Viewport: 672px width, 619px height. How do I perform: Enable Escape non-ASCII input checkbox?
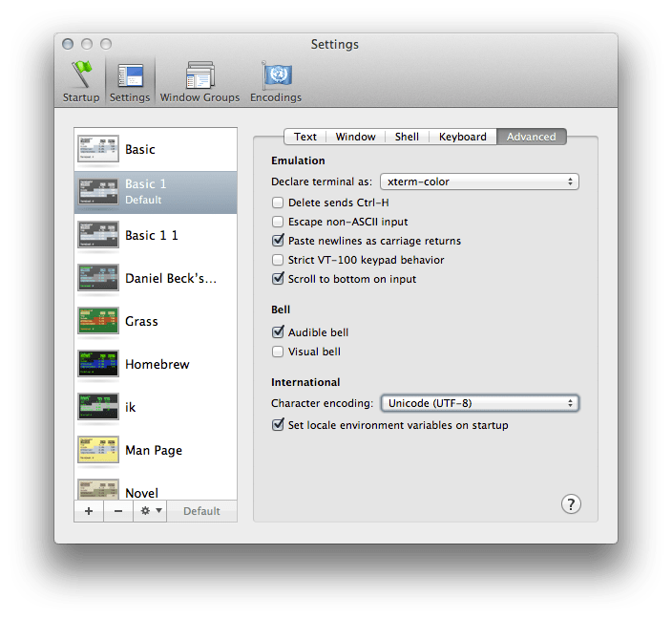(x=278, y=222)
